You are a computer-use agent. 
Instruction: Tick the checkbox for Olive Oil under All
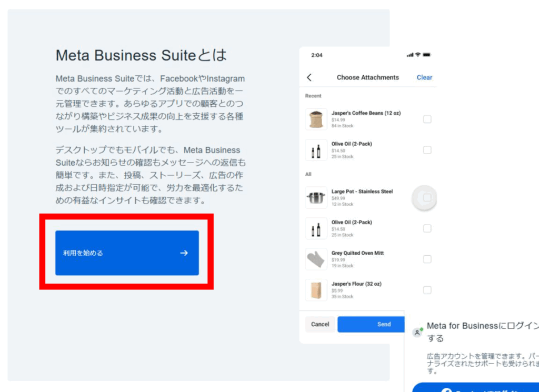[x=427, y=228]
